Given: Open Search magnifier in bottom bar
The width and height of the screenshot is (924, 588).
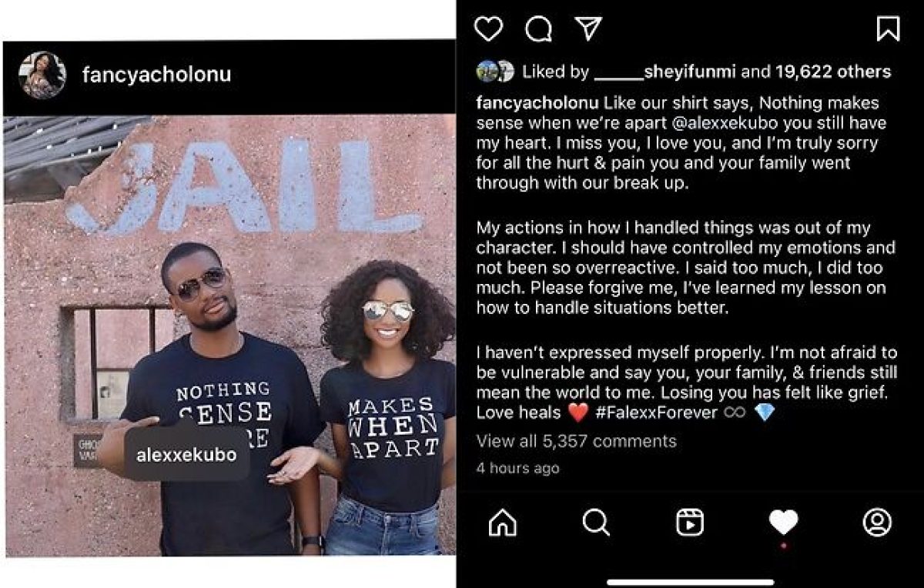Looking at the screenshot, I should (596, 523).
